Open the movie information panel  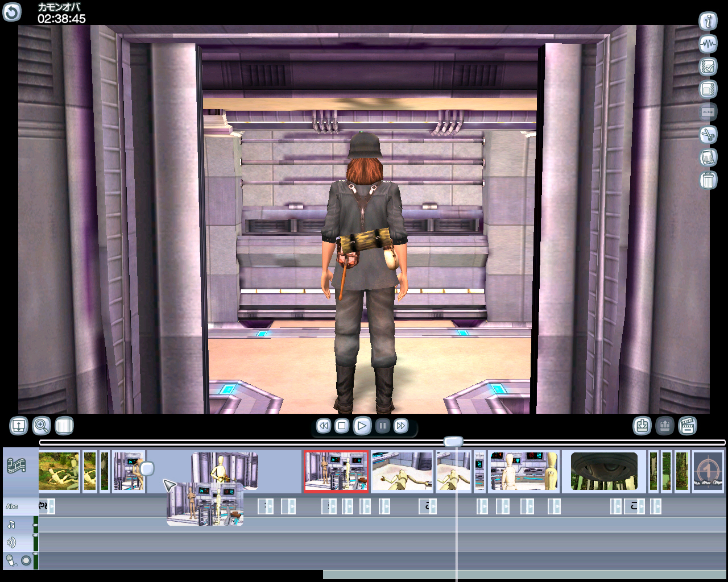tap(708, 22)
